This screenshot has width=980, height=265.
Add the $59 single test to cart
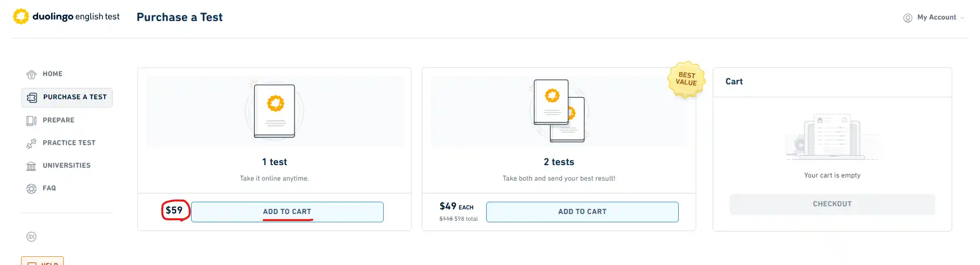coord(287,212)
